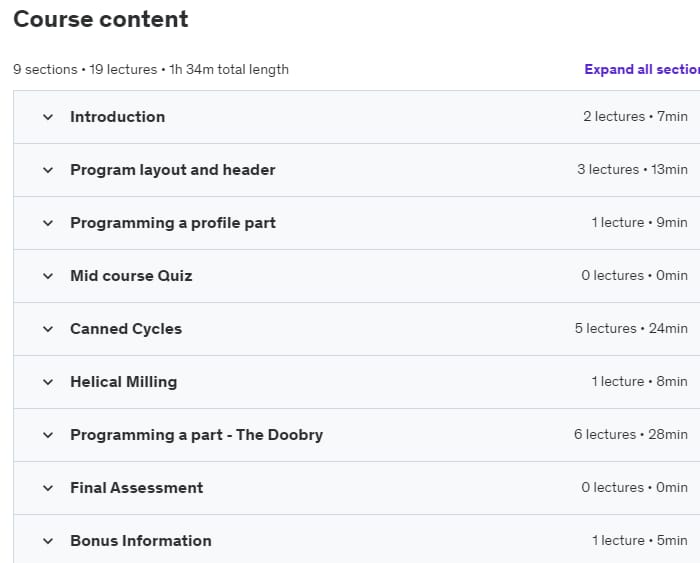Click chevron beside Final Assessment
Image resolution: width=700 pixels, height=563 pixels.
[48, 488]
